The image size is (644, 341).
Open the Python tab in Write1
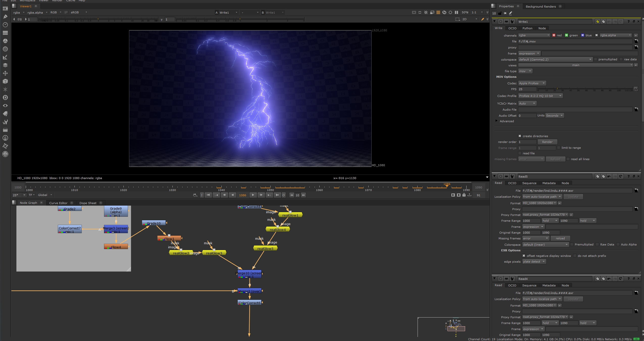pos(527,28)
